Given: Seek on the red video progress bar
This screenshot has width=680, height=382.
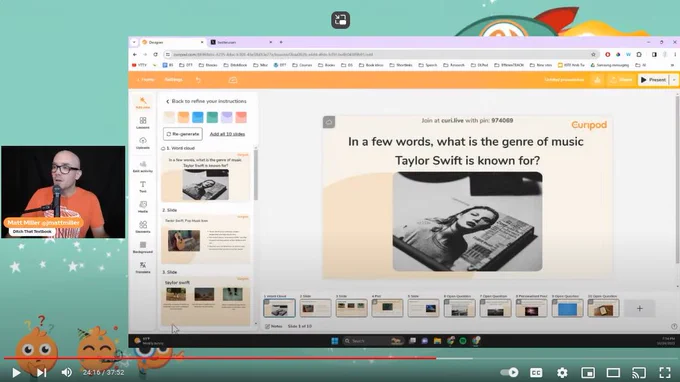Looking at the screenshot, I should (340, 358).
